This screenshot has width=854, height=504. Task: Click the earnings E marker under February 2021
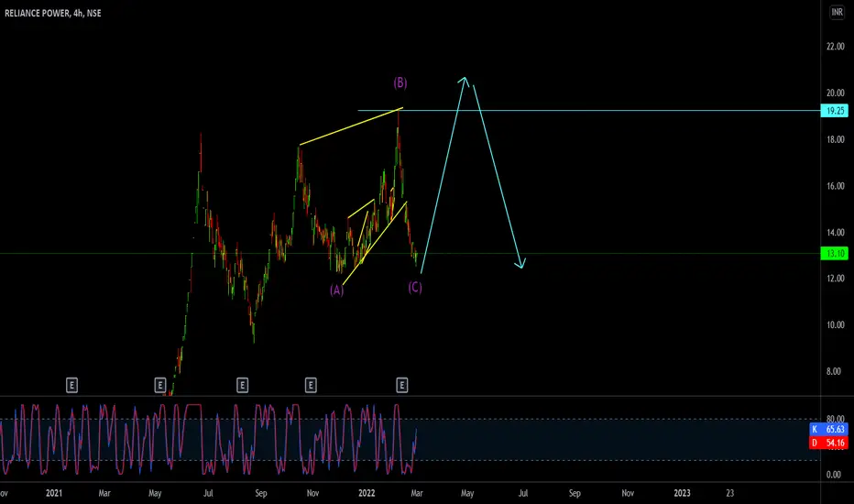tap(71, 385)
